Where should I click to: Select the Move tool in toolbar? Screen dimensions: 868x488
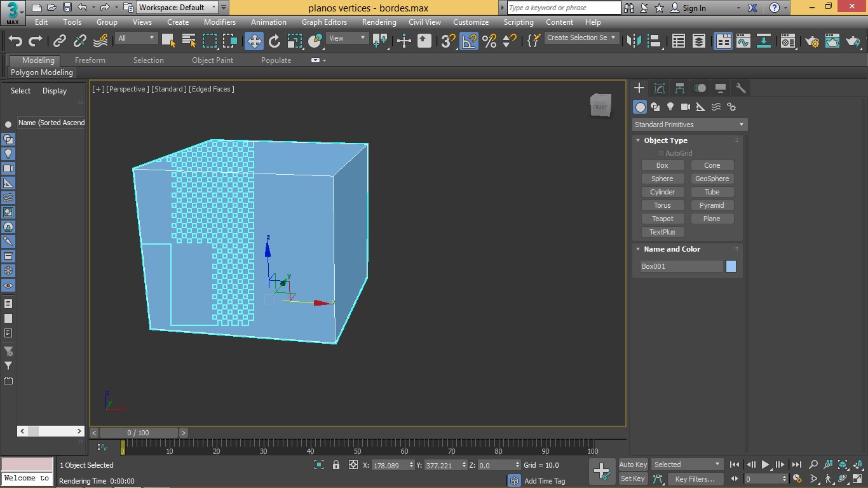click(254, 41)
